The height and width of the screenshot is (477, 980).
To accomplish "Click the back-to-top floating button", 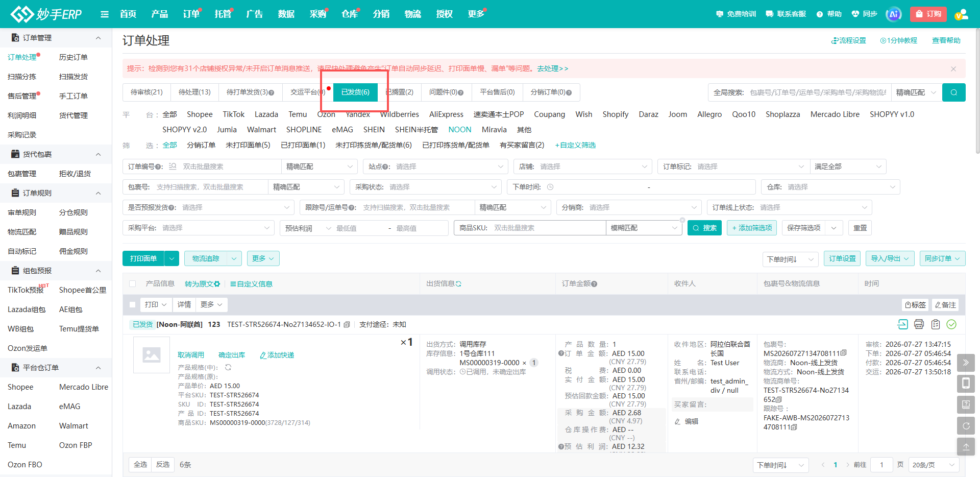I will (x=966, y=446).
